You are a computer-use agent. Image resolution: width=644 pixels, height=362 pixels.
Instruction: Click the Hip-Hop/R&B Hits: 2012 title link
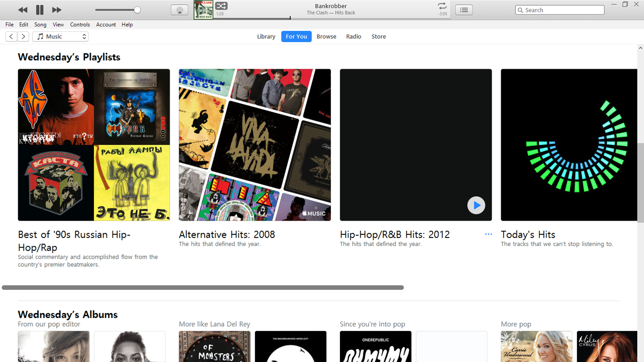tap(395, 234)
